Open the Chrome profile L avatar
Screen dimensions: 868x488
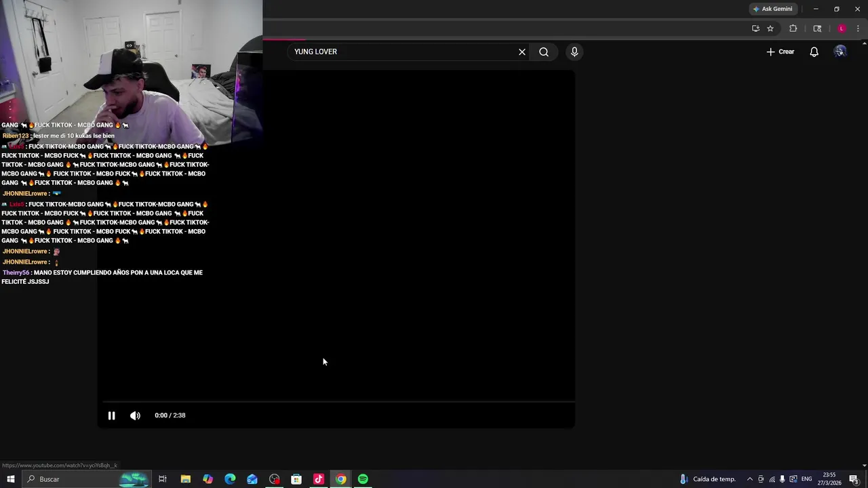pos(842,28)
